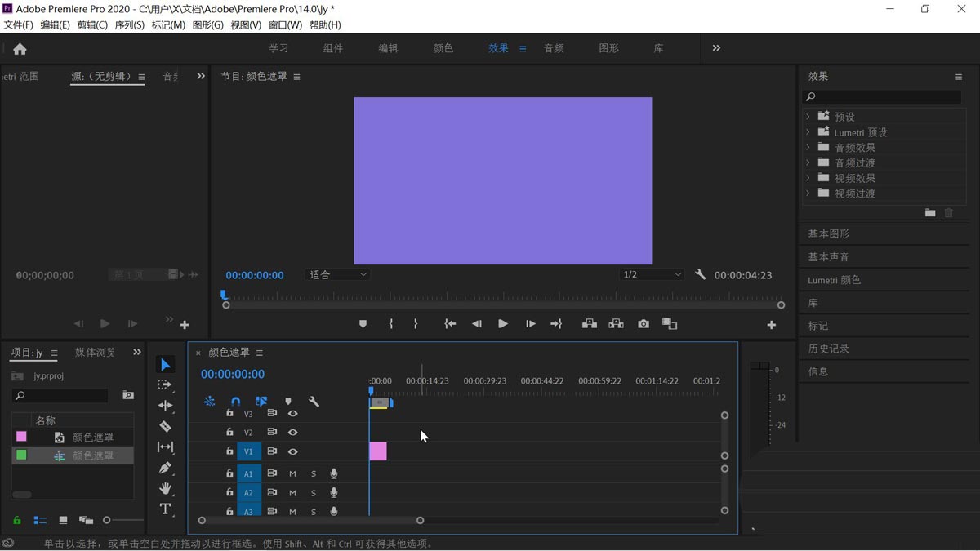Image resolution: width=980 pixels, height=551 pixels.
Task: Hide track V1 output with its eye icon
Action: point(293,451)
